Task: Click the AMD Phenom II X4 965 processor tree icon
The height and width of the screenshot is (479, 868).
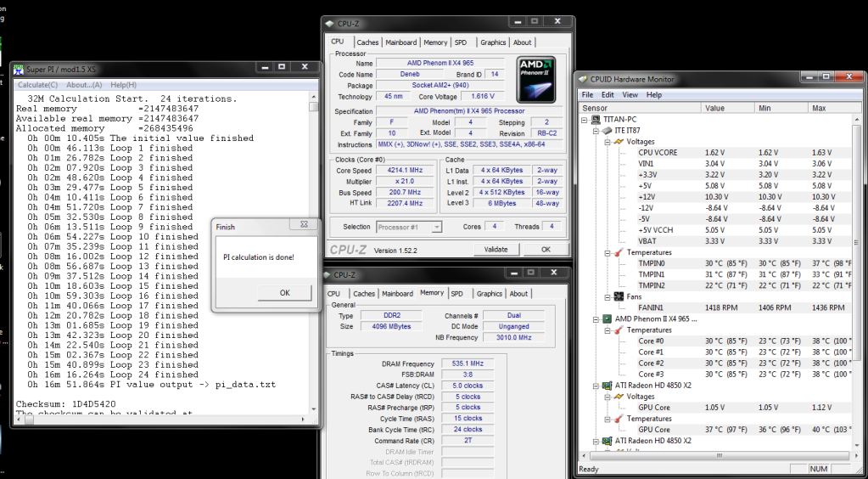Action: [608, 318]
